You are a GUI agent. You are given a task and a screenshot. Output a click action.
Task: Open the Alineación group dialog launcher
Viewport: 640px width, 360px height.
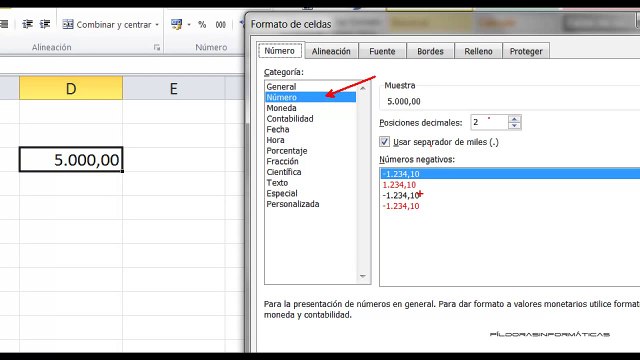tap(157, 48)
